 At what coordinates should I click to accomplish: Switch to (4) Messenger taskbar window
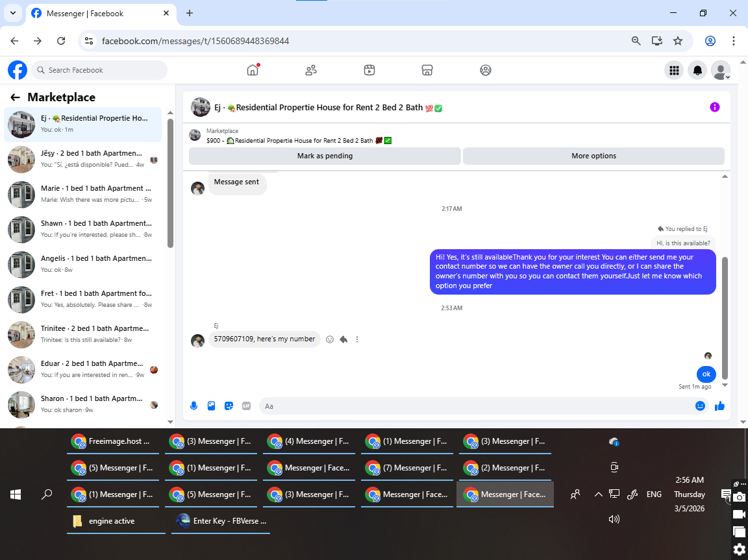(x=310, y=442)
